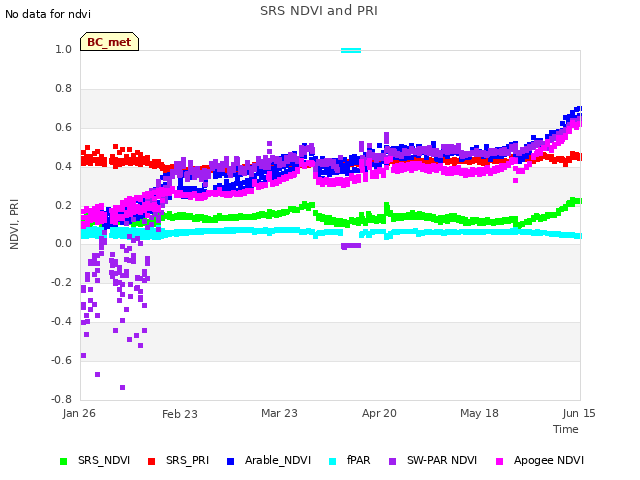
Task: Click the chart title SRS NDVI and PRI
Action: tap(319, 11)
